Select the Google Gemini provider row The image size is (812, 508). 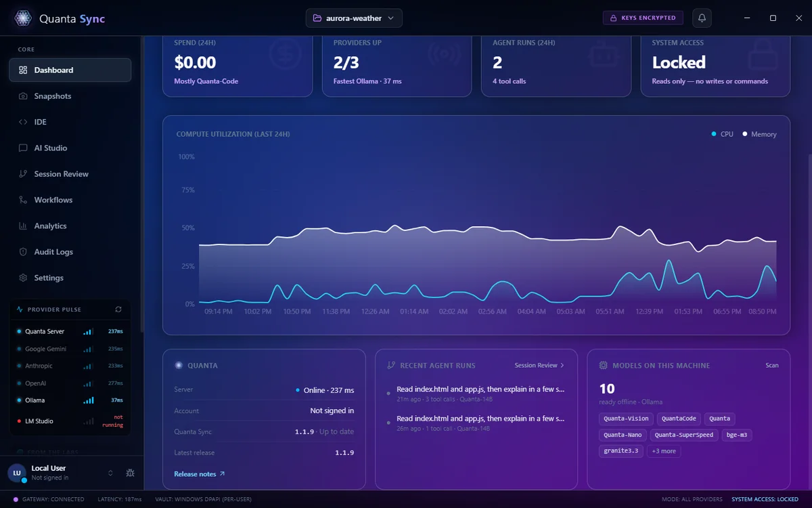click(x=70, y=349)
